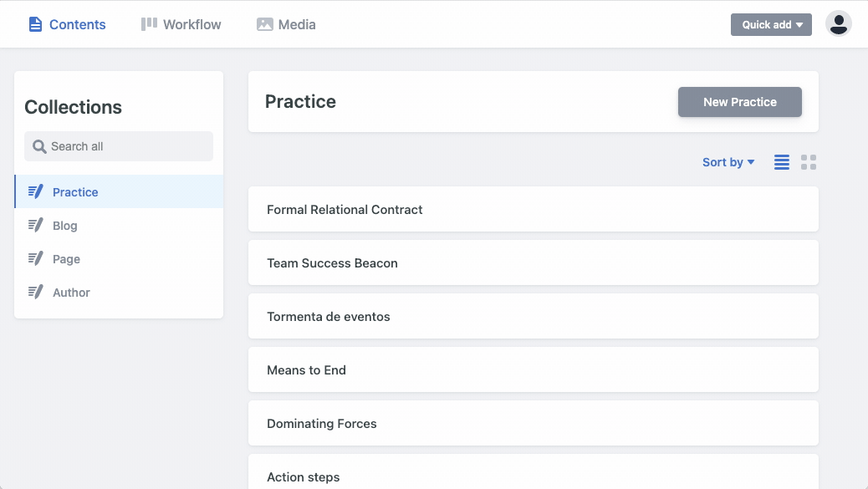Switch to grid view layout

[808, 162]
